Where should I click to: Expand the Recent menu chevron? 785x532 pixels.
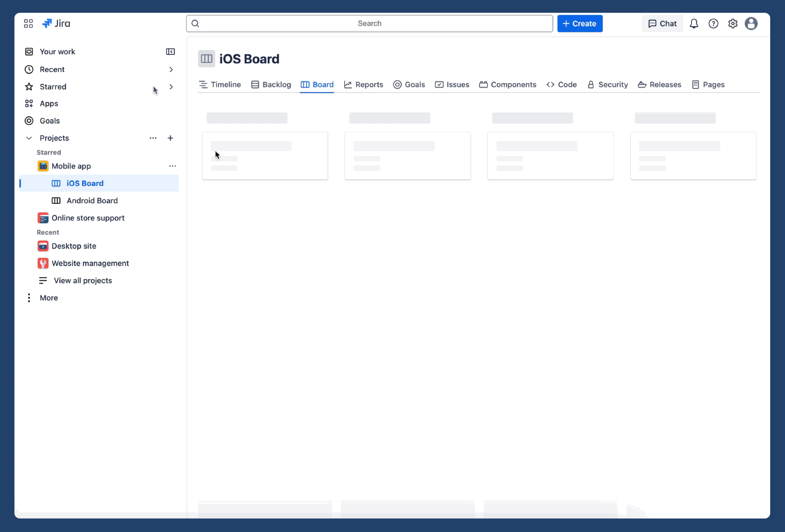point(171,69)
